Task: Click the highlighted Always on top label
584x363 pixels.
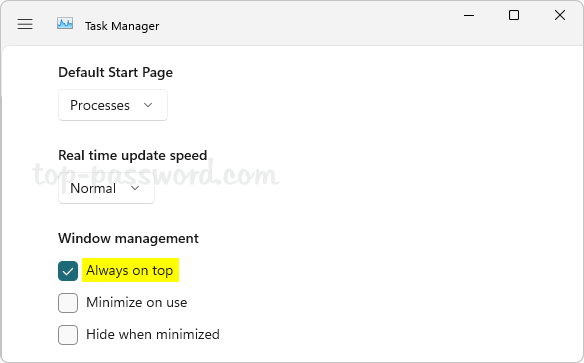Action: pyautogui.click(x=130, y=270)
